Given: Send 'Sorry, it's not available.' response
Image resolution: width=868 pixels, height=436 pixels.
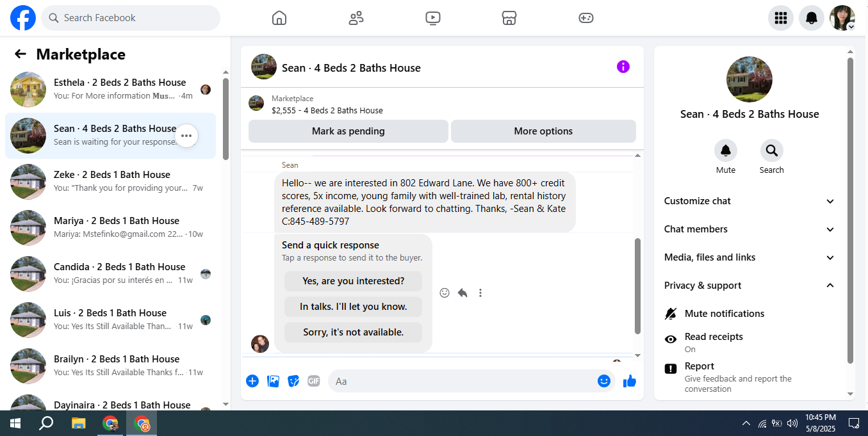Looking at the screenshot, I should (x=353, y=332).
